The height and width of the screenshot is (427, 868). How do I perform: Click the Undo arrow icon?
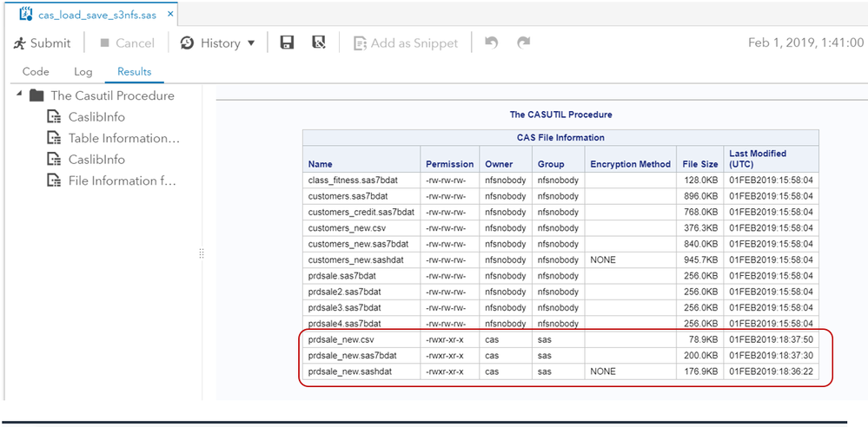492,43
